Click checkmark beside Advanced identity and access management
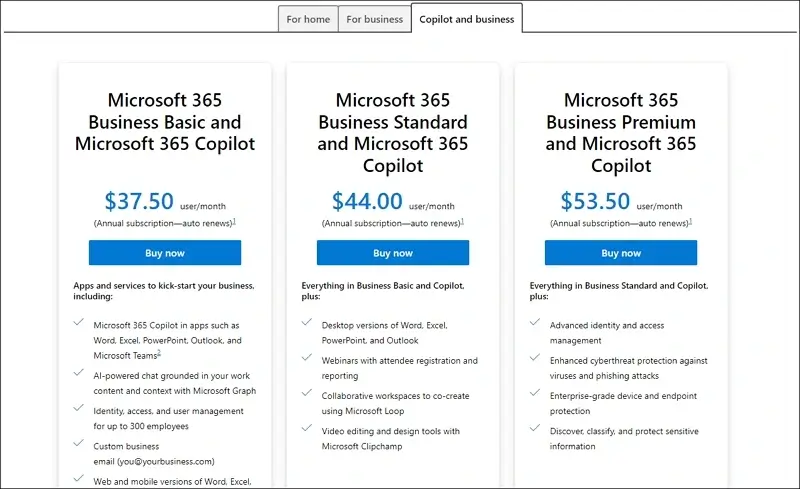Viewport: 800px width, 489px height. 535,322
